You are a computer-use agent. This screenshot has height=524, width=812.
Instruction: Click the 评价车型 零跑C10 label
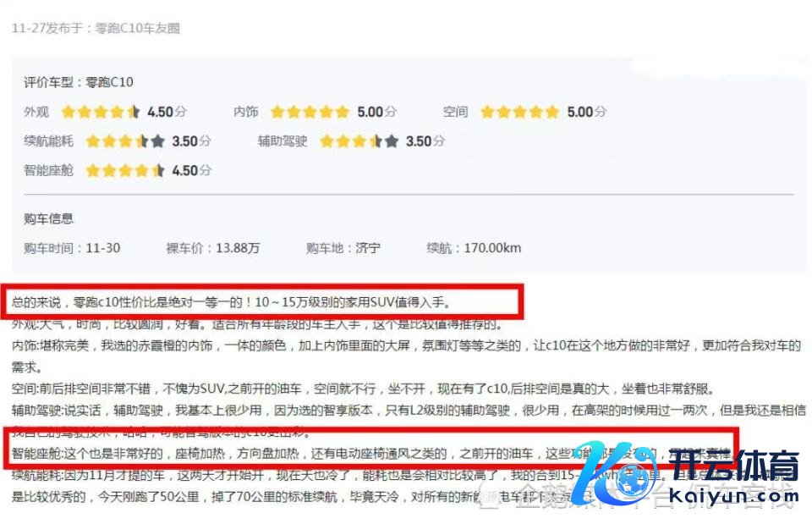tap(78, 82)
